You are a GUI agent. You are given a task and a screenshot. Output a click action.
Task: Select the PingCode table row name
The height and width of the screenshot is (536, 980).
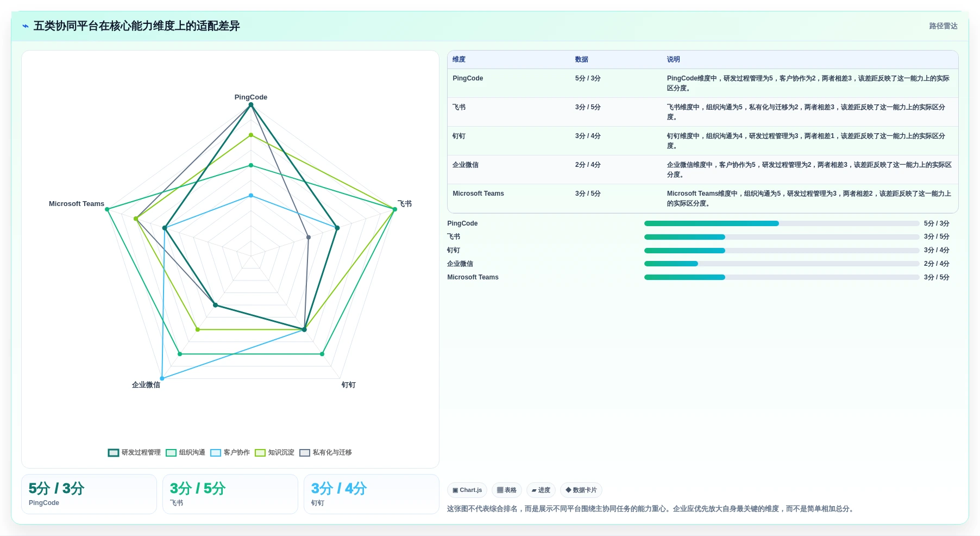[468, 78]
